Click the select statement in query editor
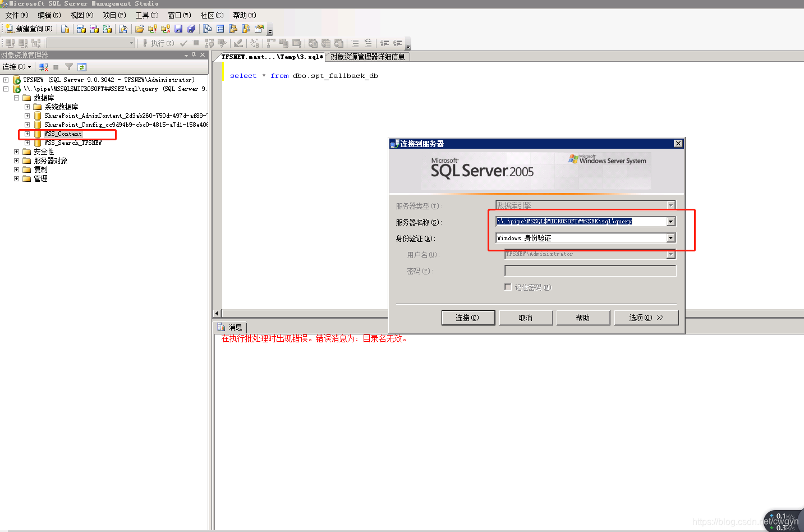 (304, 76)
